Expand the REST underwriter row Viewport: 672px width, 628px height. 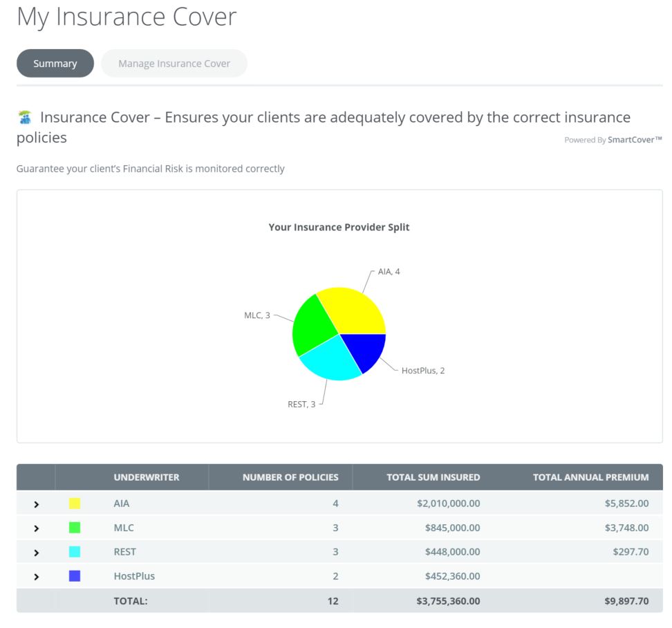click(37, 553)
